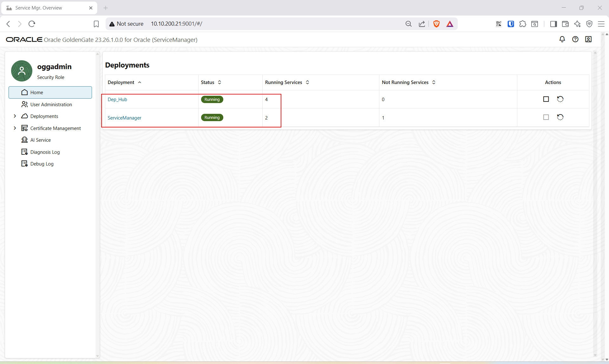
Task: Click the extension icon next to puzzle piece
Action: point(534,24)
